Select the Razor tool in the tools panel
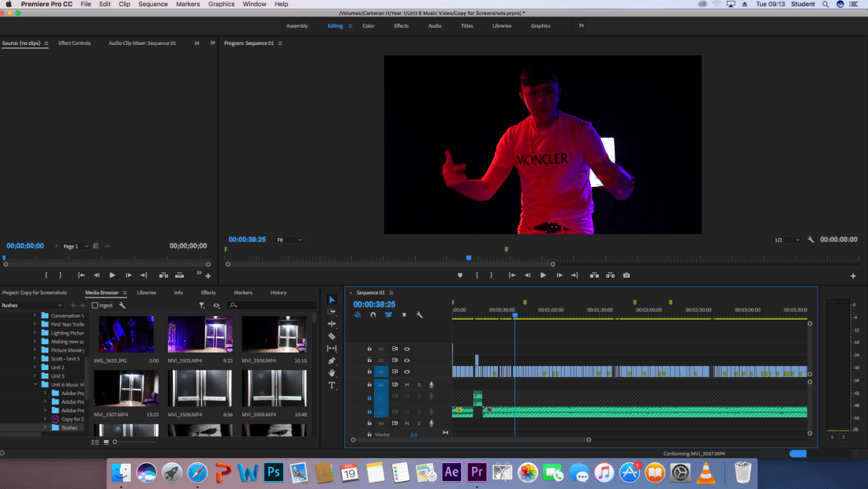This screenshot has width=868, height=489. (x=331, y=336)
